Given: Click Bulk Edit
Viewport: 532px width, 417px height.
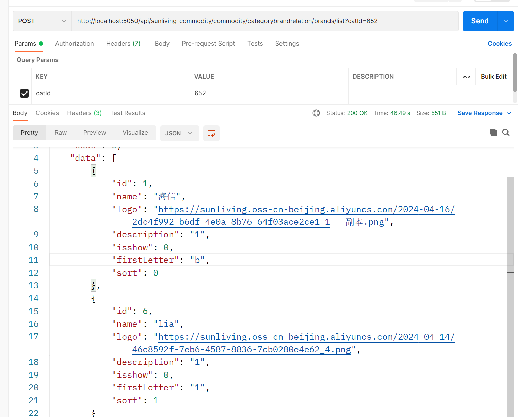Looking at the screenshot, I should [494, 77].
